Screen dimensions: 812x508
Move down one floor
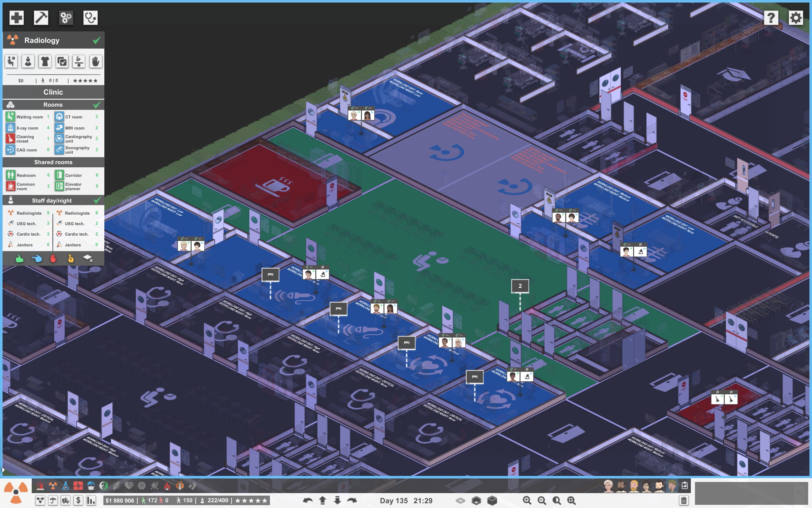(337, 500)
